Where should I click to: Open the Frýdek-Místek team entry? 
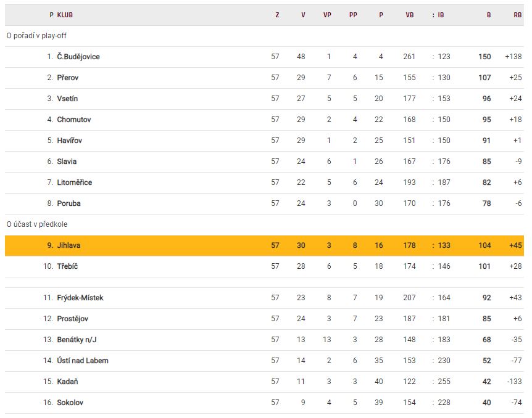coord(80,298)
